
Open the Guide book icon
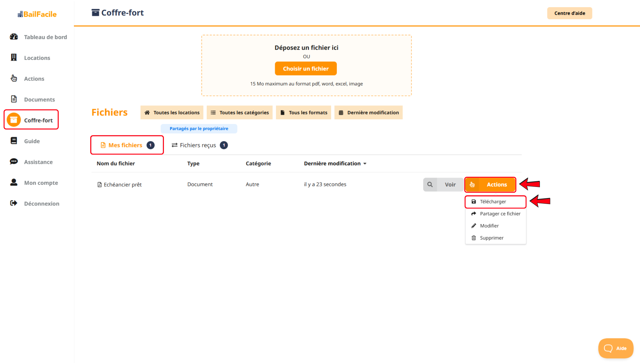click(x=14, y=141)
